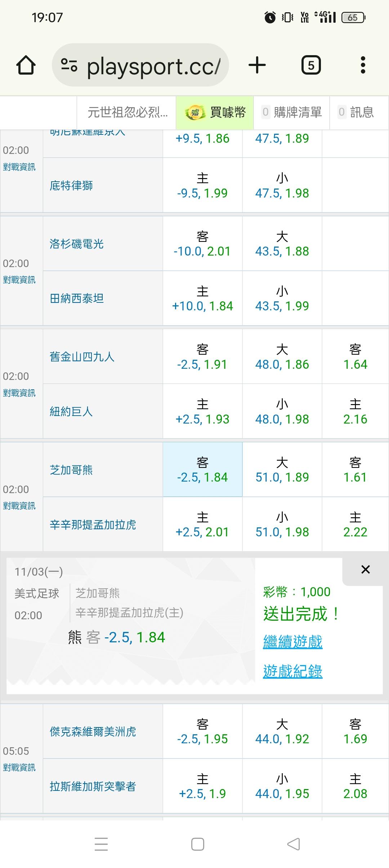Tap the Android recent apps icon
The height and width of the screenshot is (868, 389).
pos(101,844)
